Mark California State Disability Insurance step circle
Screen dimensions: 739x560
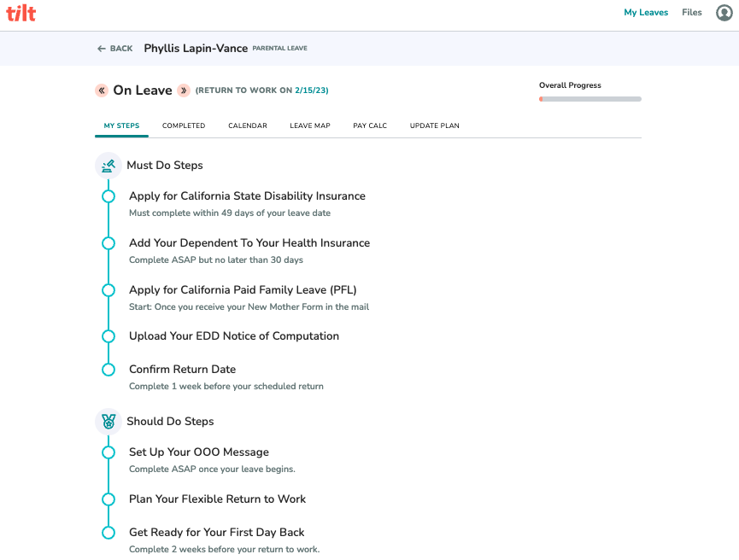[109, 196]
